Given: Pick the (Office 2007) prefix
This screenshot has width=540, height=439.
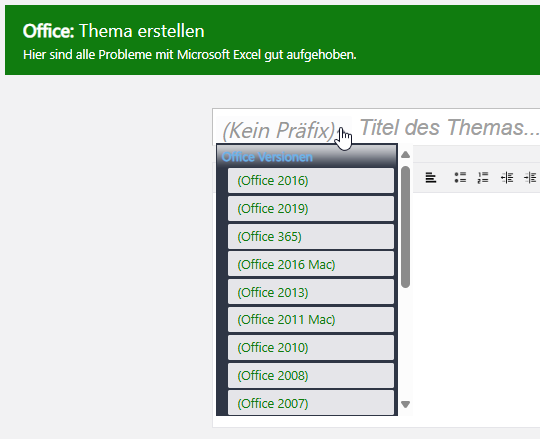Looking at the screenshot, I should click(x=311, y=403).
